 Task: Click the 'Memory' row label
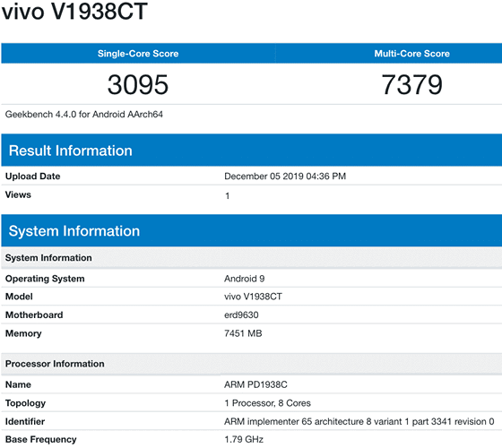(x=23, y=333)
